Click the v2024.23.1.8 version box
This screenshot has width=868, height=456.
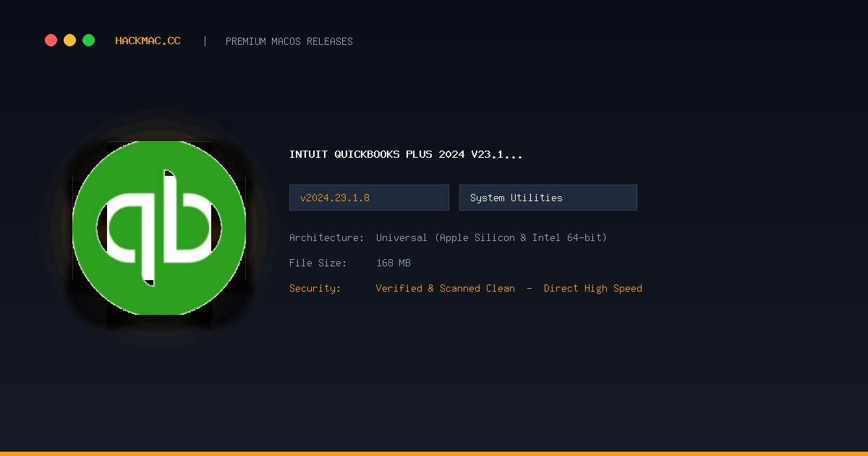[x=369, y=198]
